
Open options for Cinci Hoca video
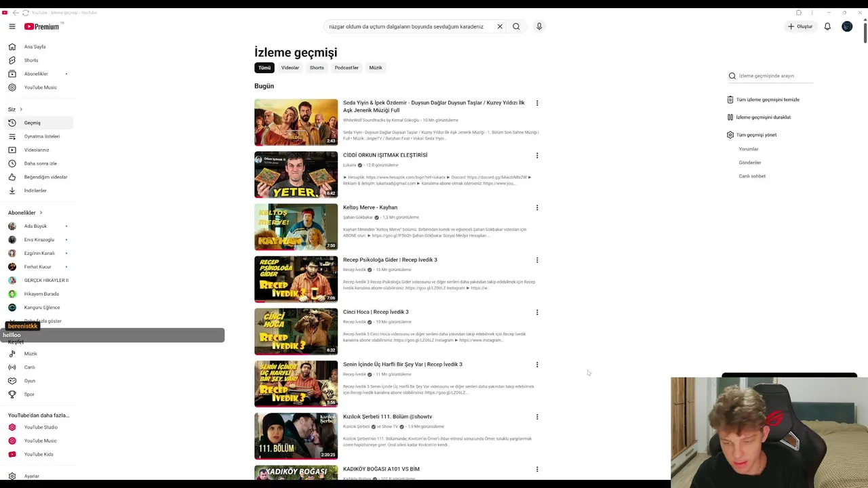click(x=537, y=312)
